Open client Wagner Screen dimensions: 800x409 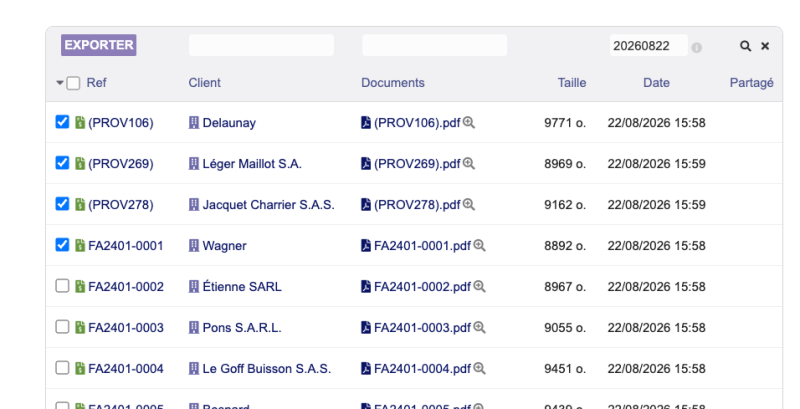point(224,246)
